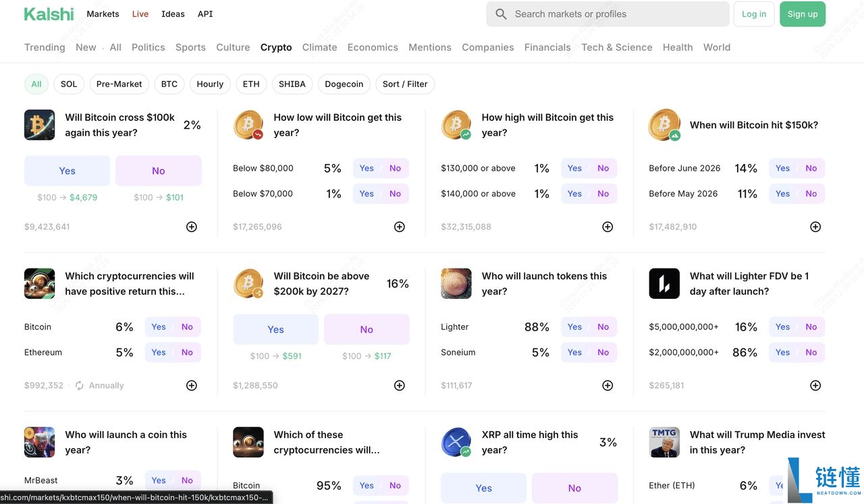Screen dimensions: 864x504
Task: Switch to the Economics category tab
Action: [373, 47]
